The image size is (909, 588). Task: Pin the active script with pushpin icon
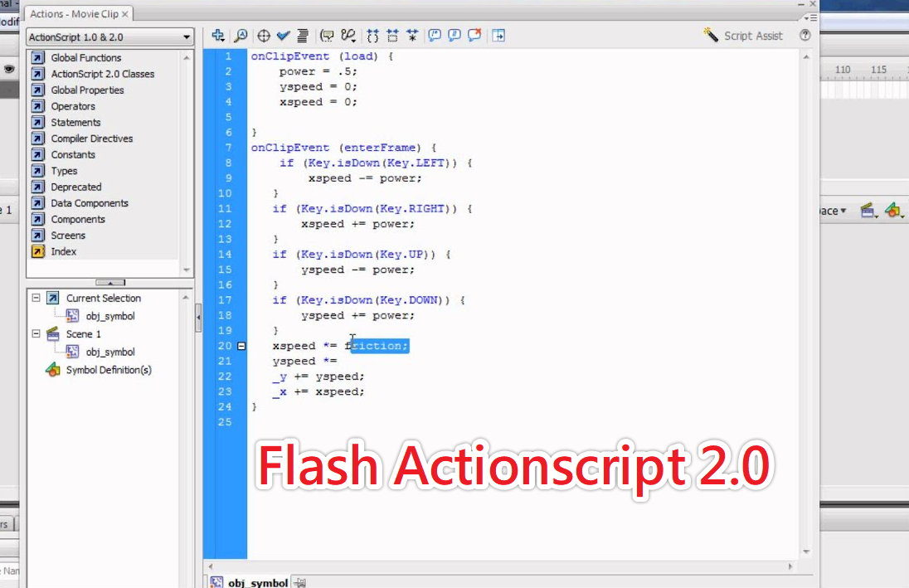[299, 582]
